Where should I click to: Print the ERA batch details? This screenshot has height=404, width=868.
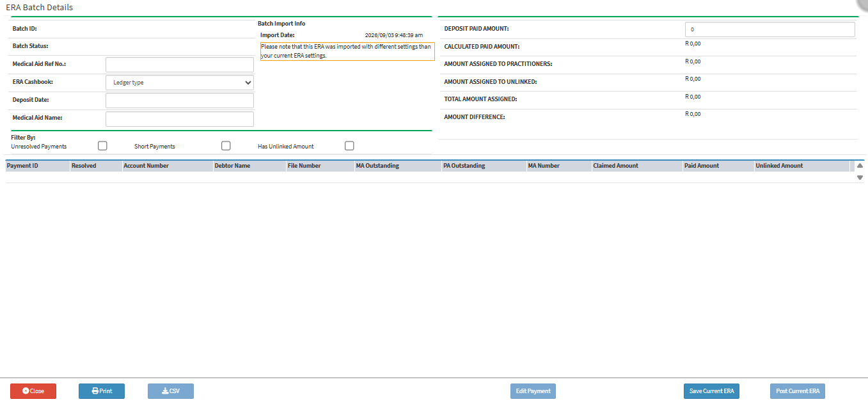click(102, 391)
